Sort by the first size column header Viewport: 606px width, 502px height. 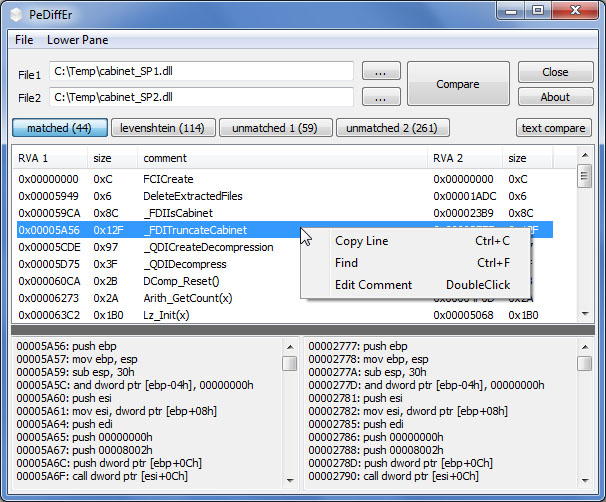pos(112,158)
